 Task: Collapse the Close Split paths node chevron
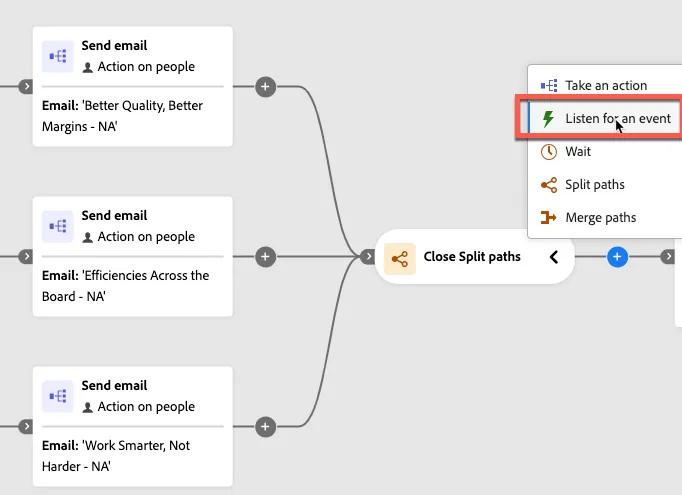tap(554, 257)
